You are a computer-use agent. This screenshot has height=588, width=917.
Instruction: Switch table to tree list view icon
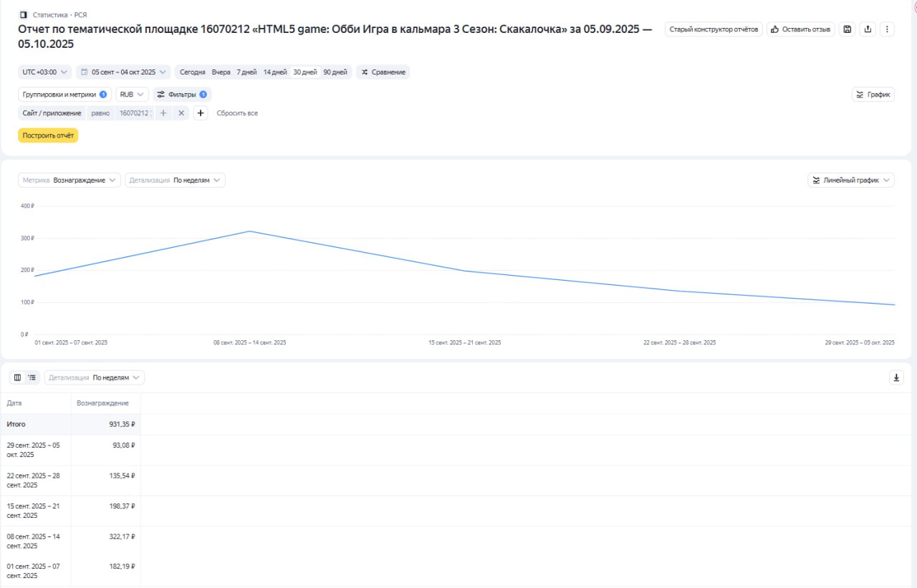pos(32,377)
